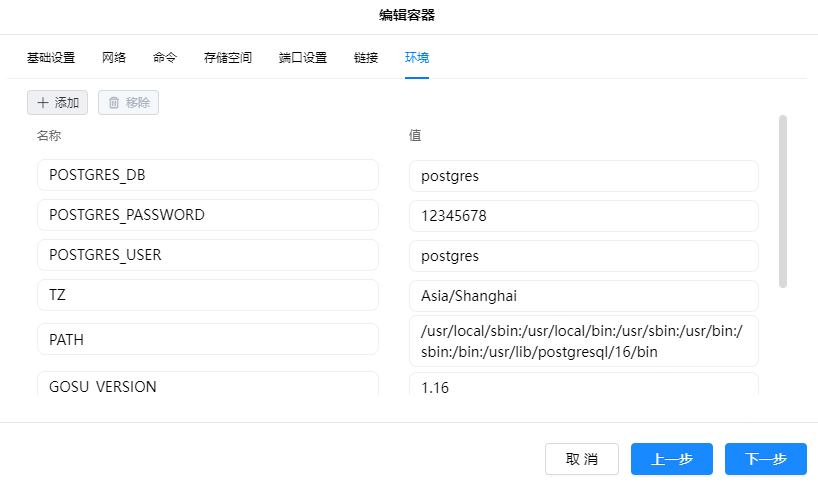
Task: Click the POSTGRES_DB name field
Action: pyautogui.click(x=207, y=175)
